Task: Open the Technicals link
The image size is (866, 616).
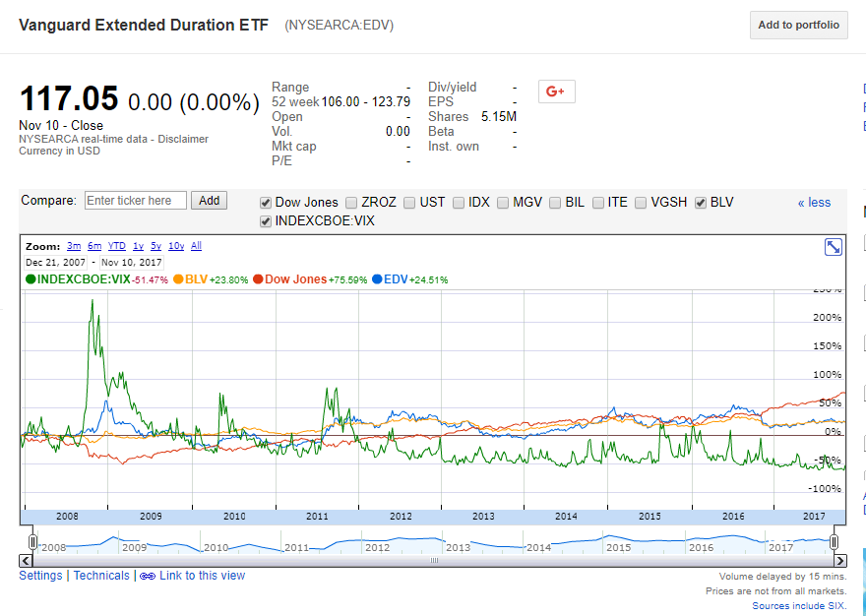Action: pos(101,576)
